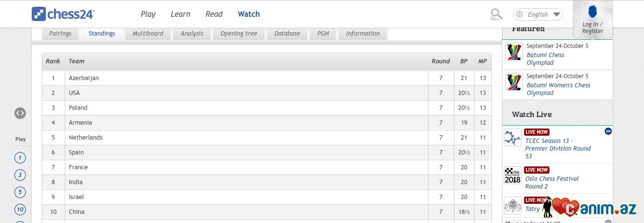The image size is (644, 223).
Task: Click the Batumi Chess Olympiad logo icon
Action: tap(514, 52)
